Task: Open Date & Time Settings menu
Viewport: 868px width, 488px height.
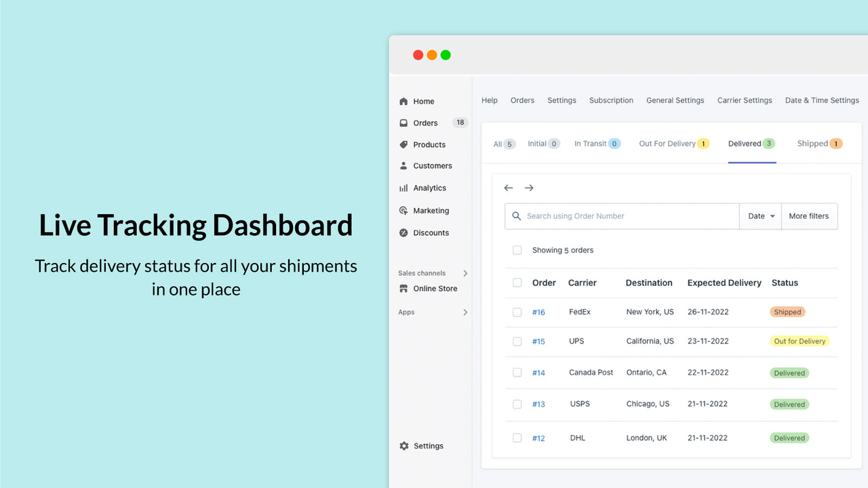Action: pos(822,100)
